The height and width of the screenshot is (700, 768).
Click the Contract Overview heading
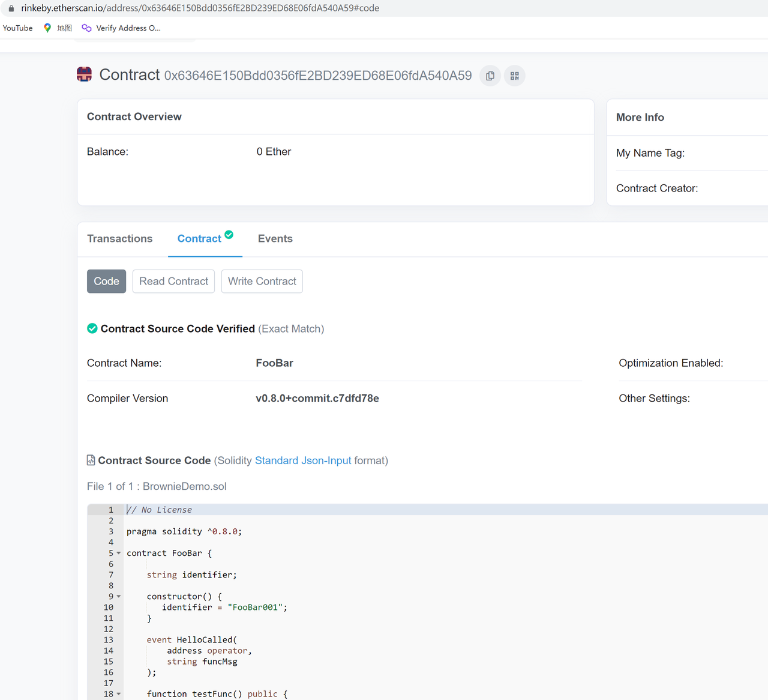click(134, 116)
